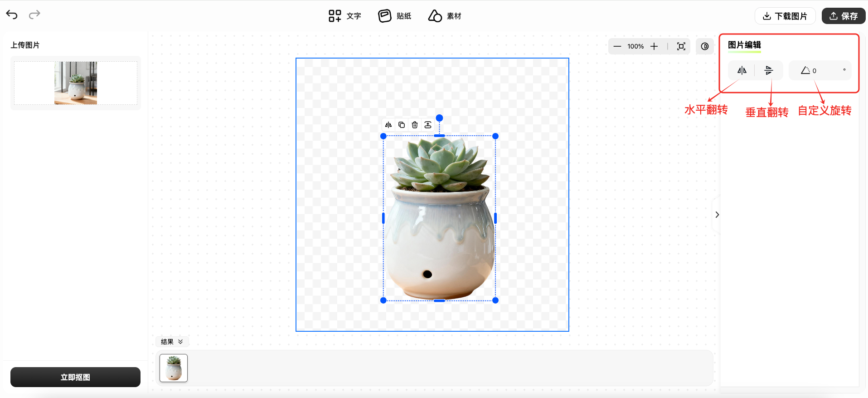Flip image vertically in 图片编辑 panel
The width and height of the screenshot is (868, 398).
pyautogui.click(x=769, y=70)
